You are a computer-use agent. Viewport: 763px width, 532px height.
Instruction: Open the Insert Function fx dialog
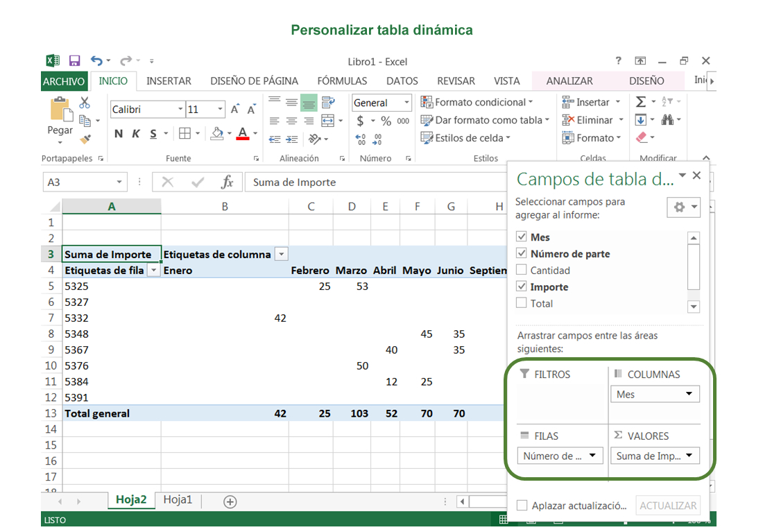coord(227,182)
